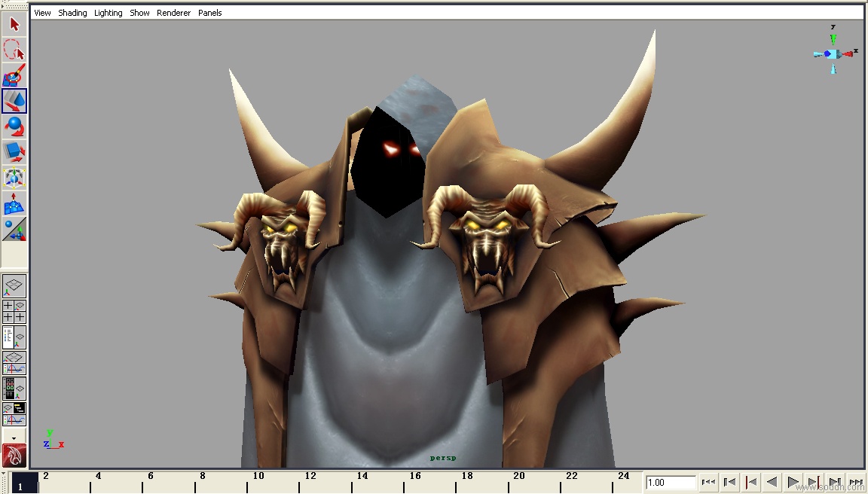The height and width of the screenshot is (494, 868).
Task: Open the Panels menu
Action: click(209, 13)
